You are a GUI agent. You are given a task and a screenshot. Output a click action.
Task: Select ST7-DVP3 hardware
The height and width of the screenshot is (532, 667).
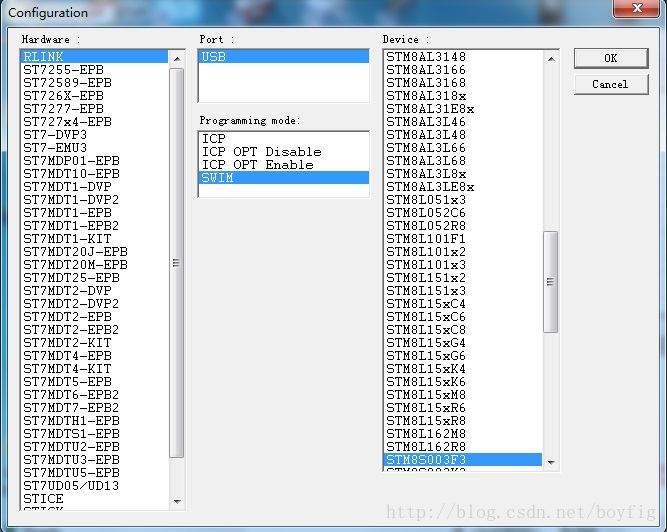tap(94, 135)
